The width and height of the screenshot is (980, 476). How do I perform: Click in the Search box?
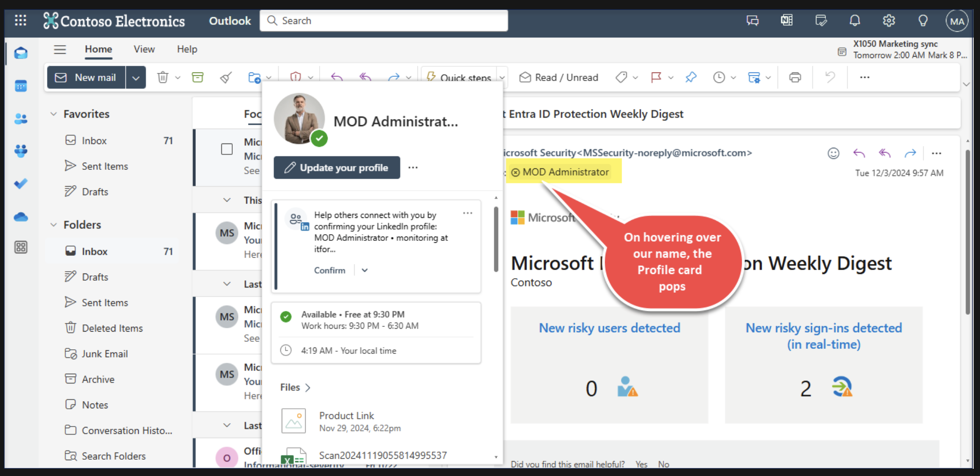(384, 21)
